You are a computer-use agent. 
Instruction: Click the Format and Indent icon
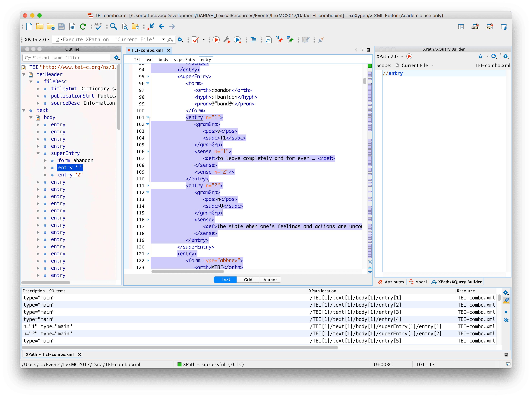253,40
